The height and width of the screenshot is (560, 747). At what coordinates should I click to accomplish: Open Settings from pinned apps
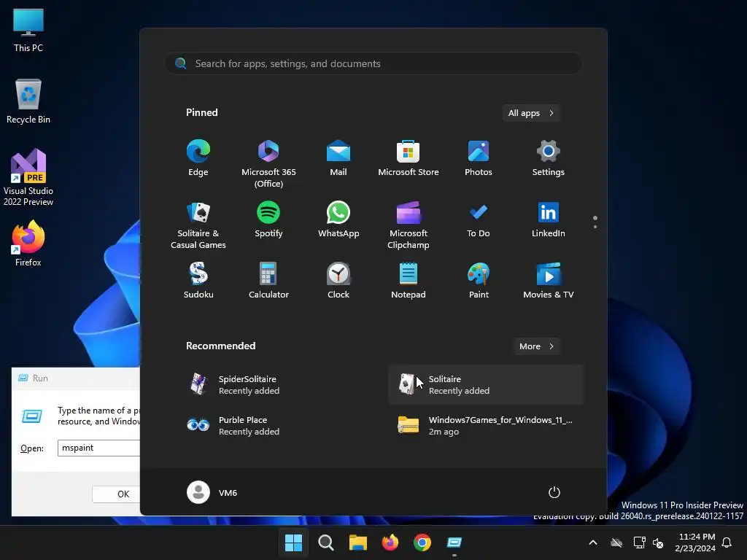[549, 158]
